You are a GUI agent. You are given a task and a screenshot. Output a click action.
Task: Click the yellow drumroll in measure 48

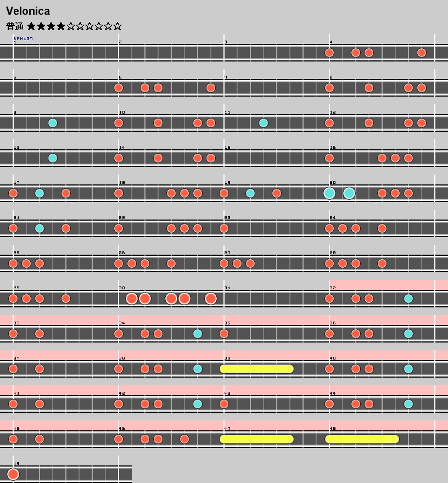(x=362, y=439)
